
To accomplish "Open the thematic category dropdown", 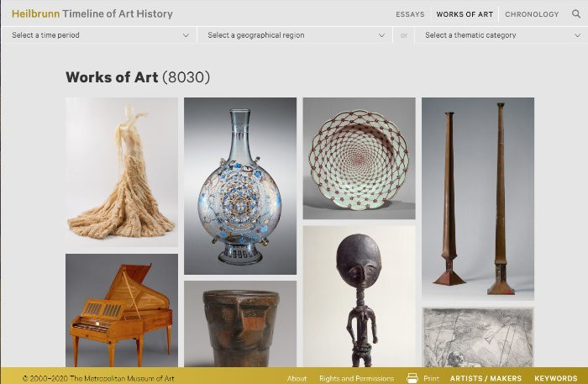I will click(x=501, y=35).
